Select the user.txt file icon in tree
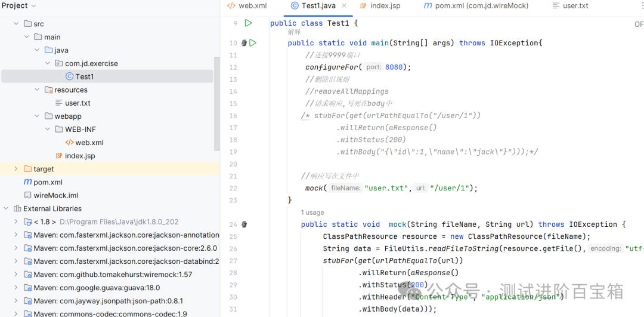 click(59, 103)
